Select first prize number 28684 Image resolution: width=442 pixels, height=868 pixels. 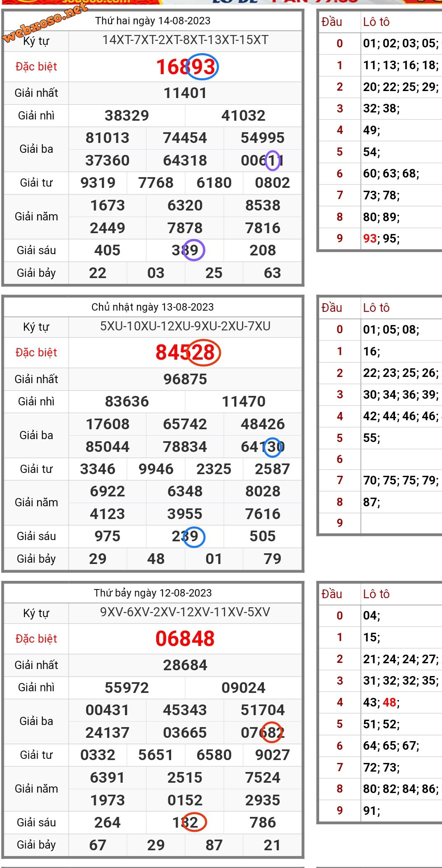coord(185,665)
